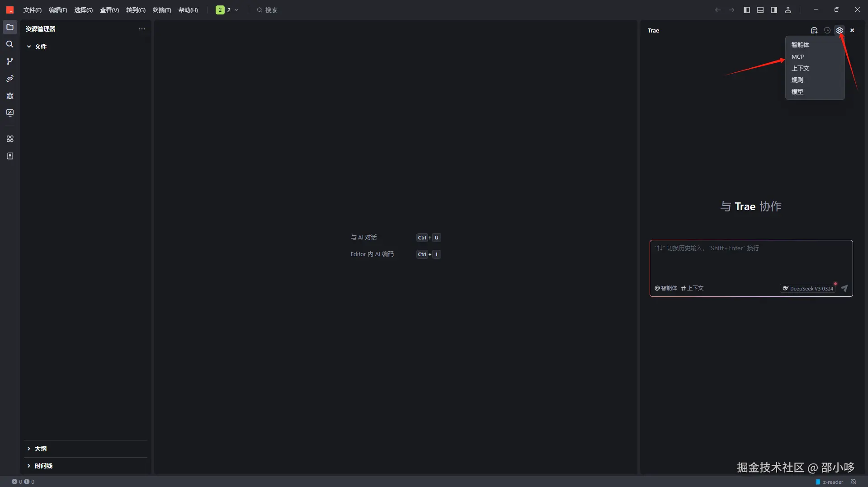Click the 与 AI 对话 shortcut hint
Image resolution: width=868 pixels, height=487 pixels.
coord(363,237)
